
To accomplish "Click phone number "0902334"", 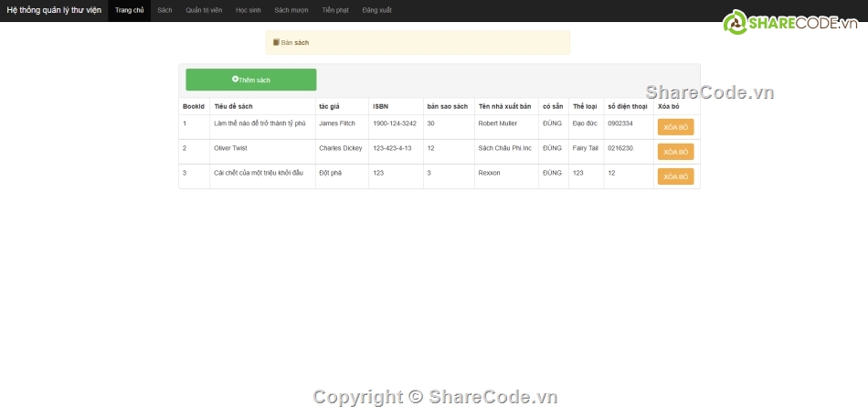I will click(x=620, y=123).
